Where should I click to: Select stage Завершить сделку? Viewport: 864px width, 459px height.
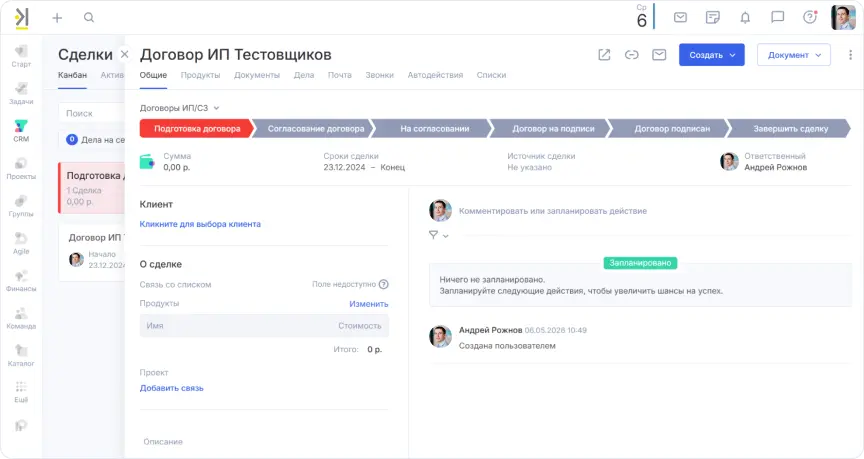pos(791,128)
